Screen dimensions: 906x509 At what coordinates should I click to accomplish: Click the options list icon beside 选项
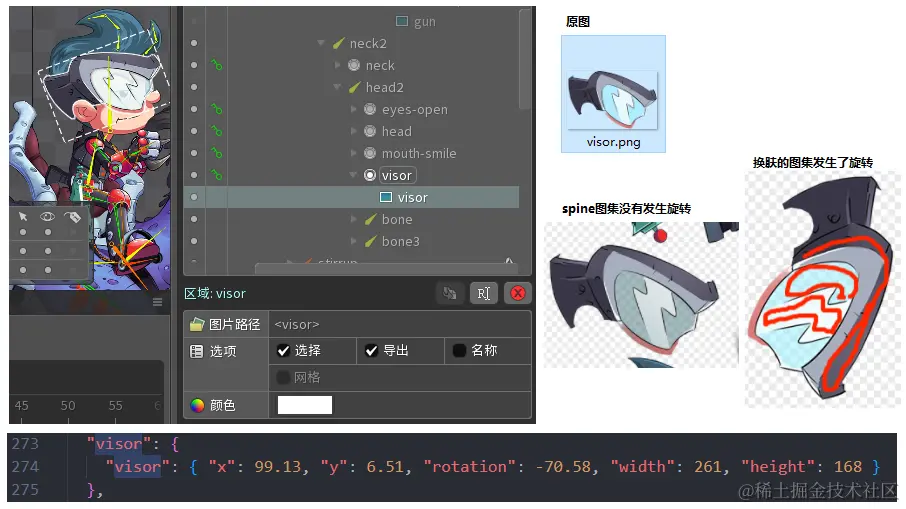(196, 351)
